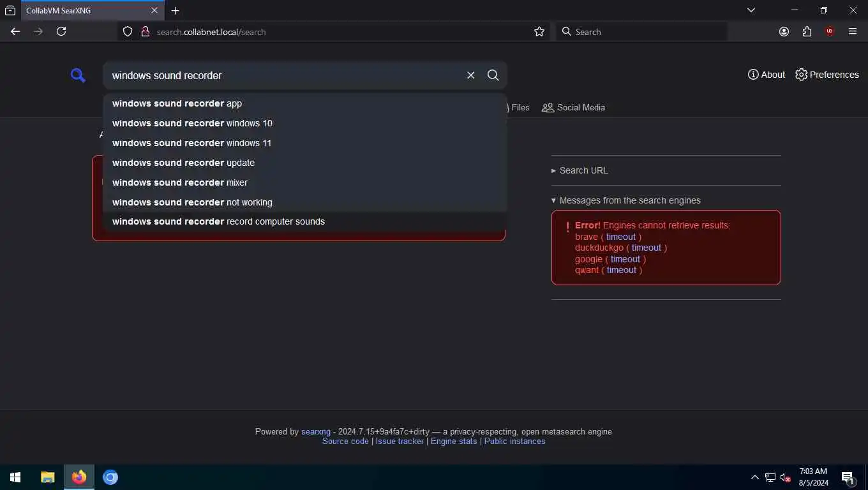The height and width of the screenshot is (490, 868).
Task: Open the Windows Start menu
Action: 15,477
